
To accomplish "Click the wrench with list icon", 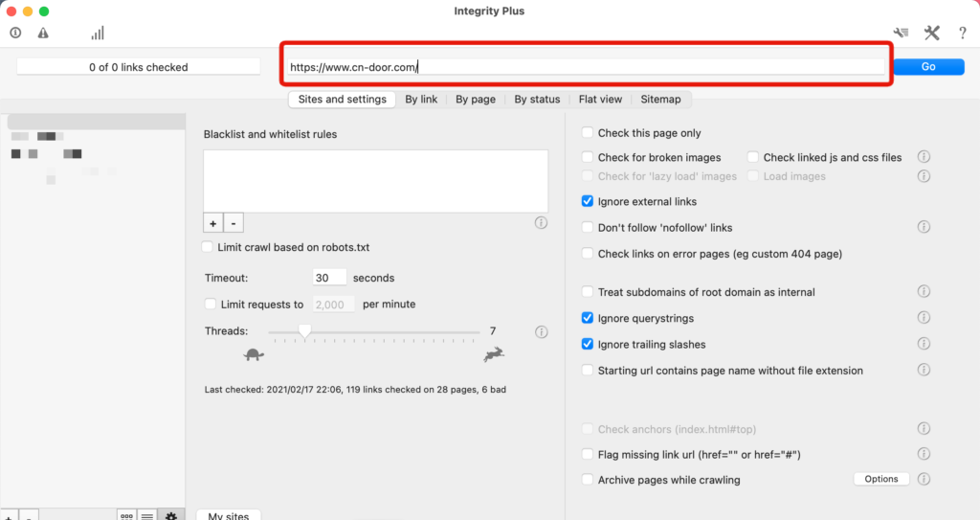I will click(901, 33).
